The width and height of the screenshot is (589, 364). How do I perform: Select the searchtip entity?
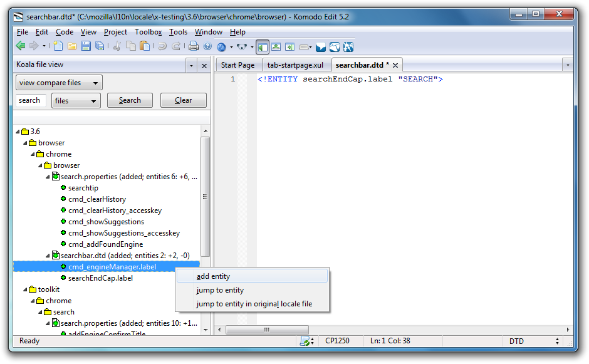point(83,188)
